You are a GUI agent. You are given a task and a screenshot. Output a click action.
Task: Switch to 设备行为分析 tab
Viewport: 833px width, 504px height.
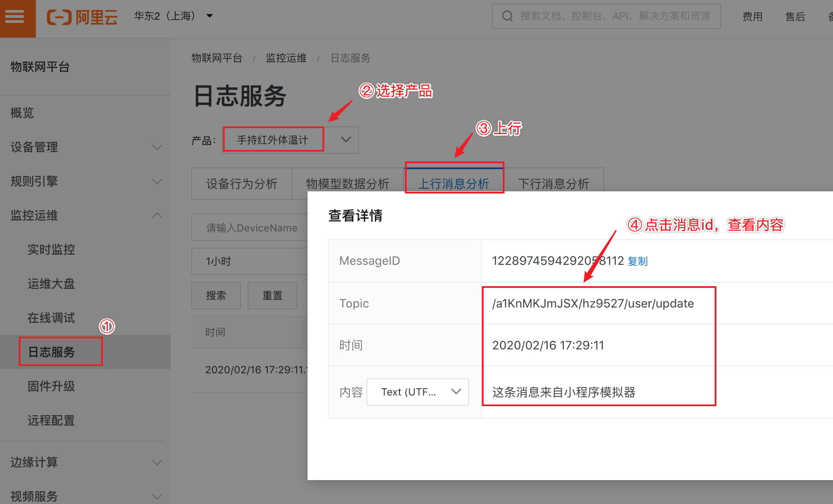point(241,184)
